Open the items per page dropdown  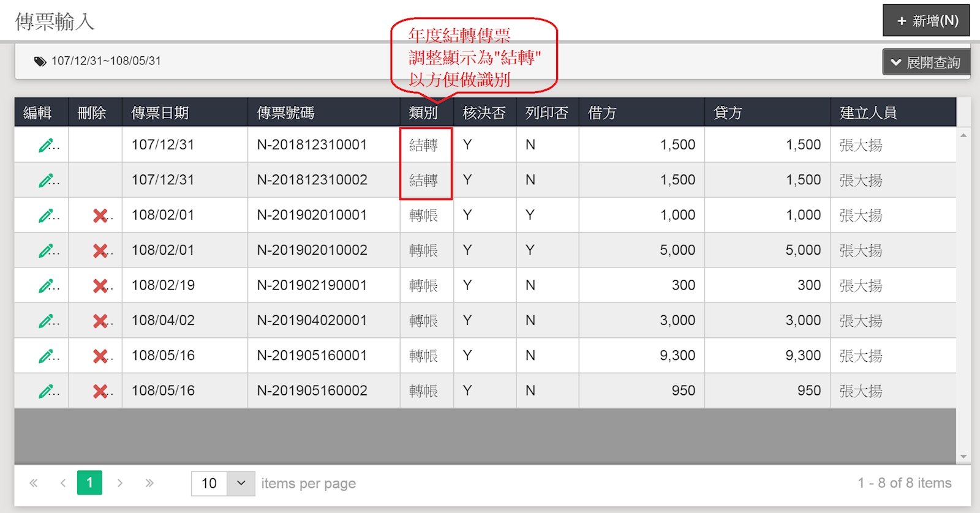click(x=241, y=484)
